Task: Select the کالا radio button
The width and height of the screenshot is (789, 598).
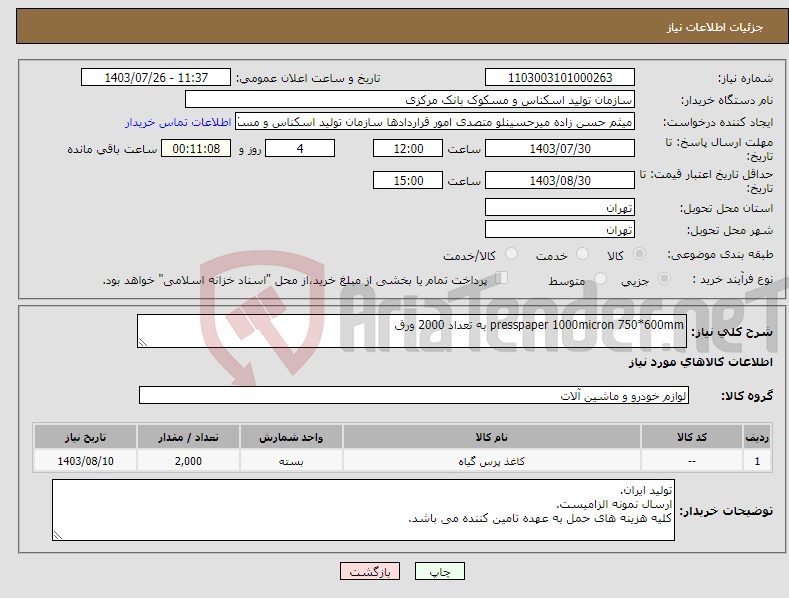Action: (x=639, y=254)
